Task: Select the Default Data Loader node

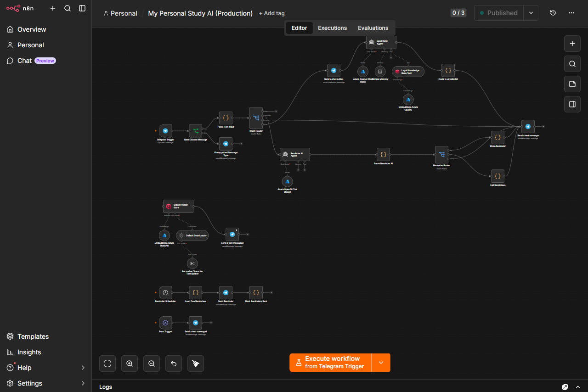Action: [192, 235]
